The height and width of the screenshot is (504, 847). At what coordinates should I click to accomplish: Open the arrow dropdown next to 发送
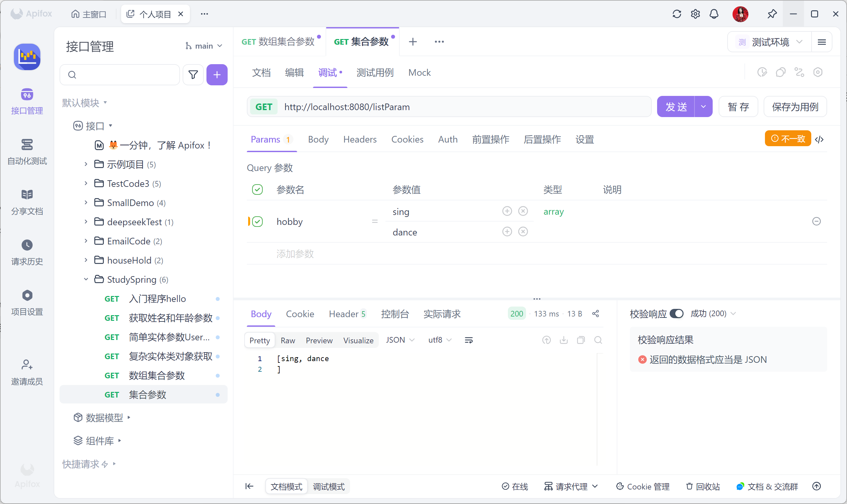tap(703, 106)
